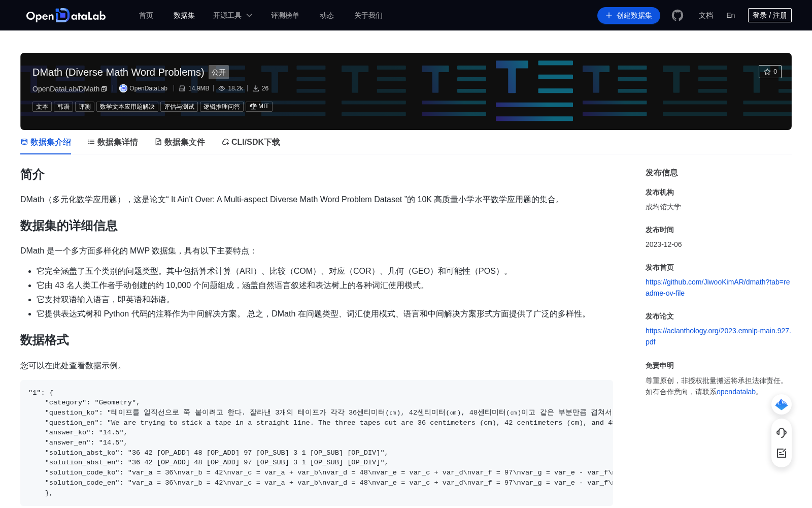Click the 创建数据集 button

coord(629,15)
